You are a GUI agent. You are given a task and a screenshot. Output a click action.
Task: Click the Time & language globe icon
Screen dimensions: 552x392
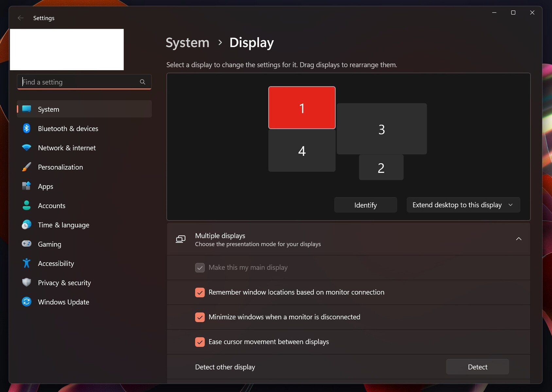(x=26, y=225)
